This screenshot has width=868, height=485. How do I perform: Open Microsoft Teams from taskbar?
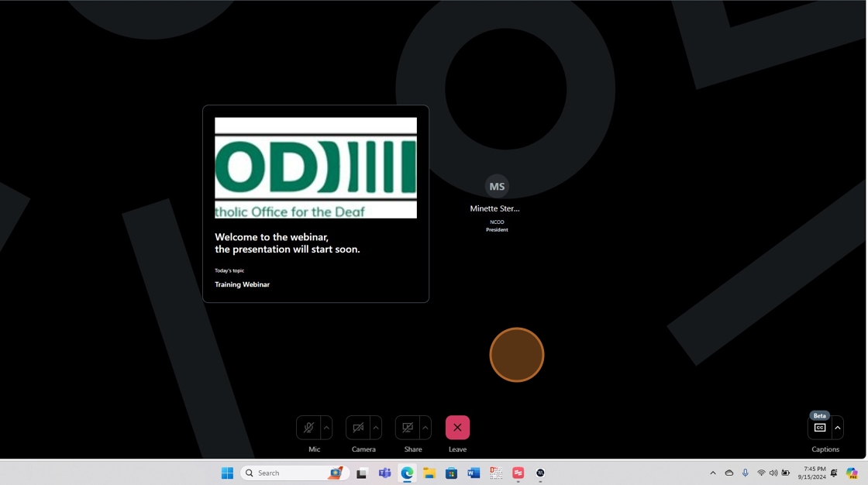click(384, 473)
